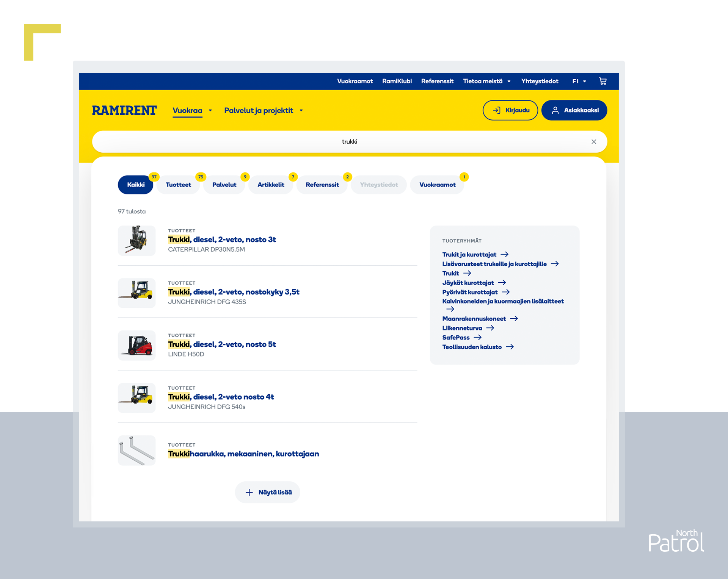Open Referenssit in the top navigation
Screen dimensions: 728x579
click(x=437, y=81)
